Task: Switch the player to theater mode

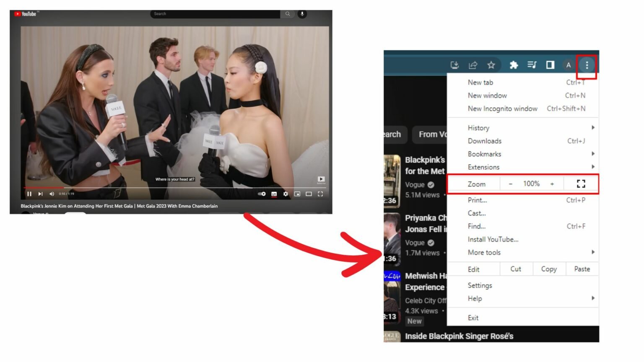Action: tap(309, 194)
